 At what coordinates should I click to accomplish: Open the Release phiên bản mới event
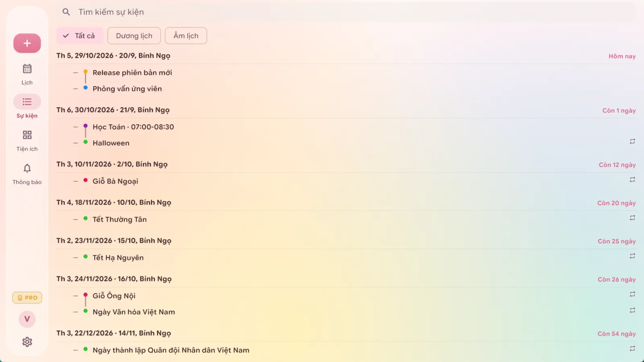[132, 73]
